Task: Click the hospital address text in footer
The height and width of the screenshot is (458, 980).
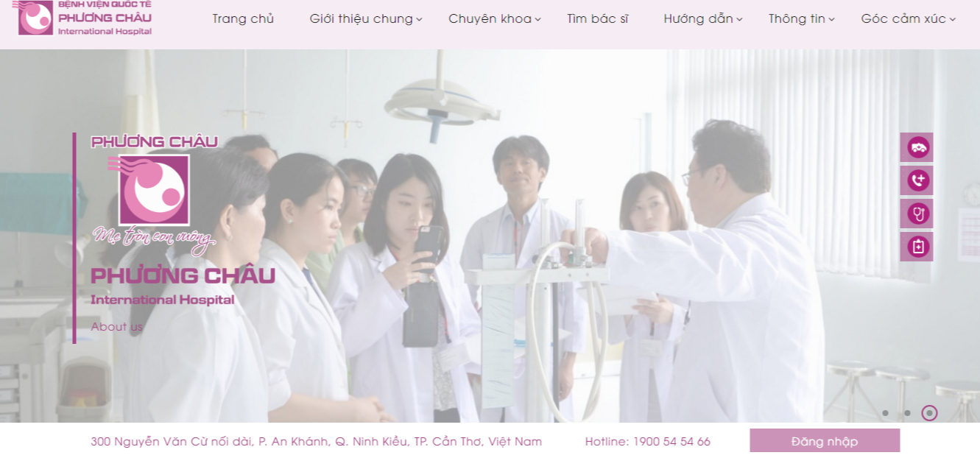Action: click(316, 442)
